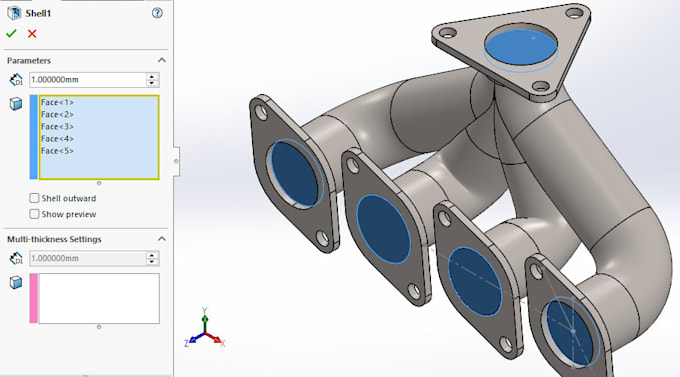Accept the Shell1 feature with green checkmark

[x=11, y=33]
